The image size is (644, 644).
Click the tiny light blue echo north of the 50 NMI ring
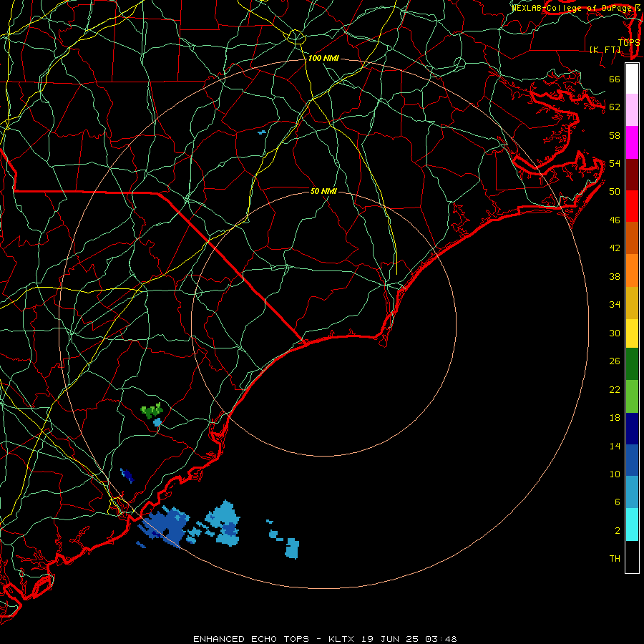coord(262,132)
